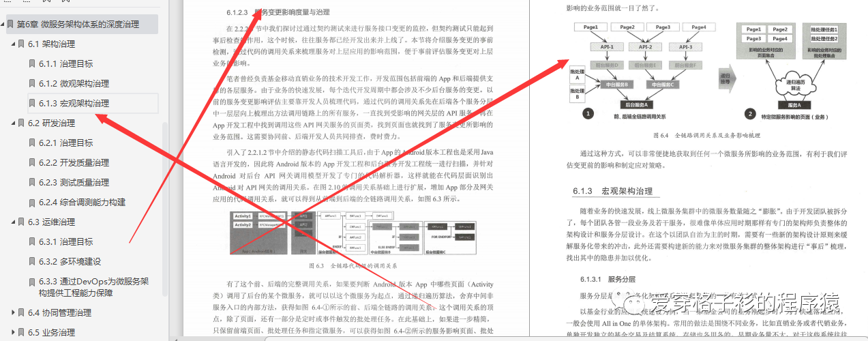Image resolution: width=868 pixels, height=341 pixels.
Task: Click figure 6.3 全链路代码级的调用关系 diagram
Action: click(353, 233)
